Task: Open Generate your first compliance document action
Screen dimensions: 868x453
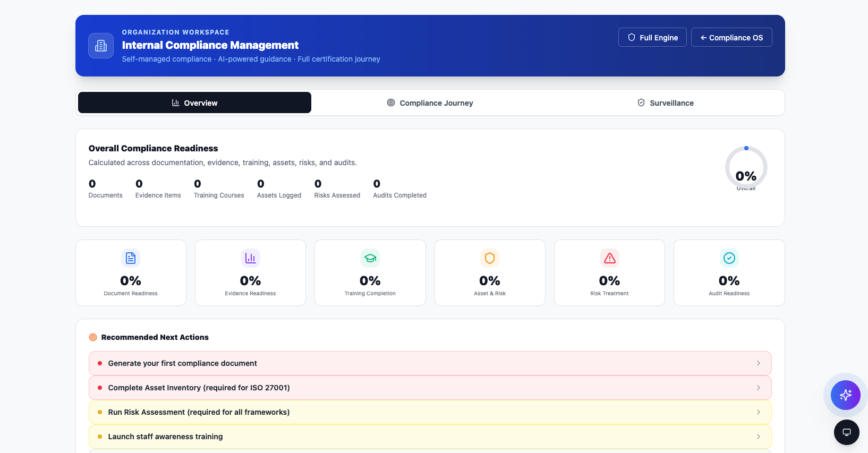Action: pyautogui.click(x=430, y=363)
